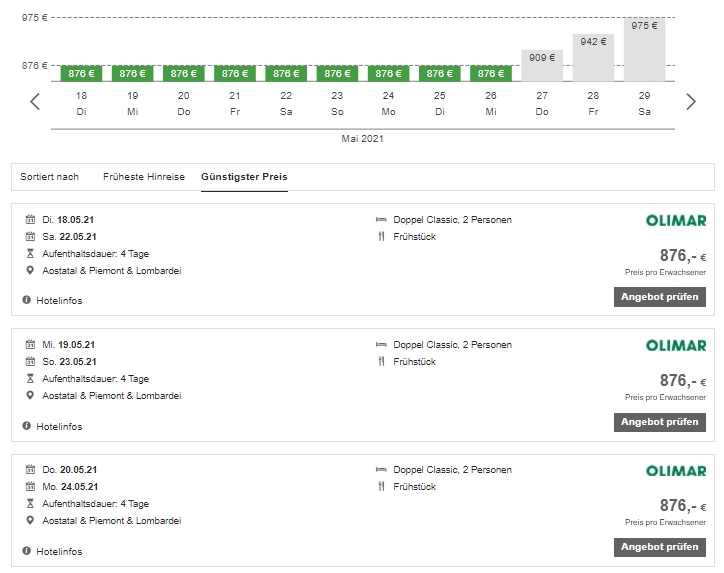This screenshot has height=573, width=724.
Task: Open Hotelinfos link in the third offer
Action: coord(59,551)
